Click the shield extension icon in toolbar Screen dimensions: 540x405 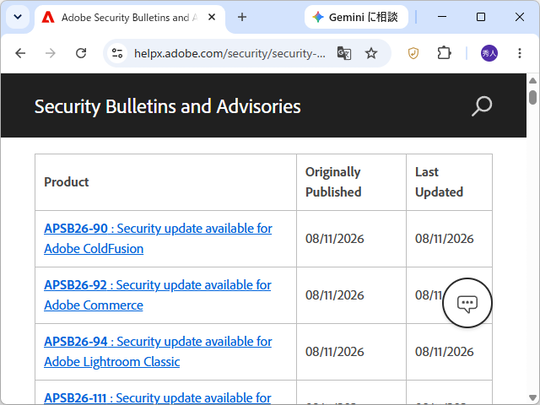pyautogui.click(x=413, y=53)
